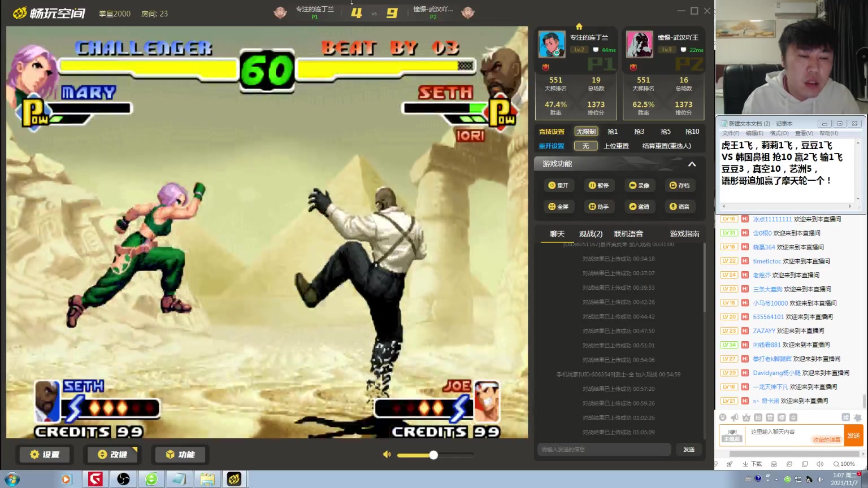Open 设置 settings below the game
The width and height of the screenshot is (868, 488).
tap(45, 455)
